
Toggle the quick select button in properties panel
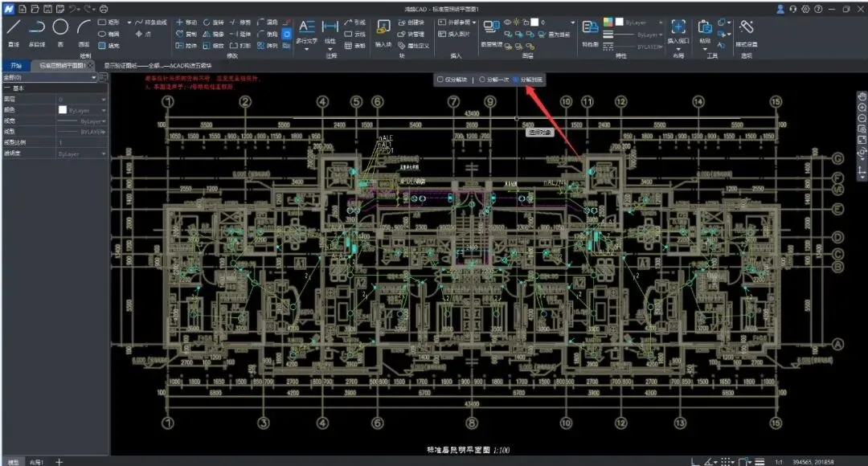pos(104,77)
